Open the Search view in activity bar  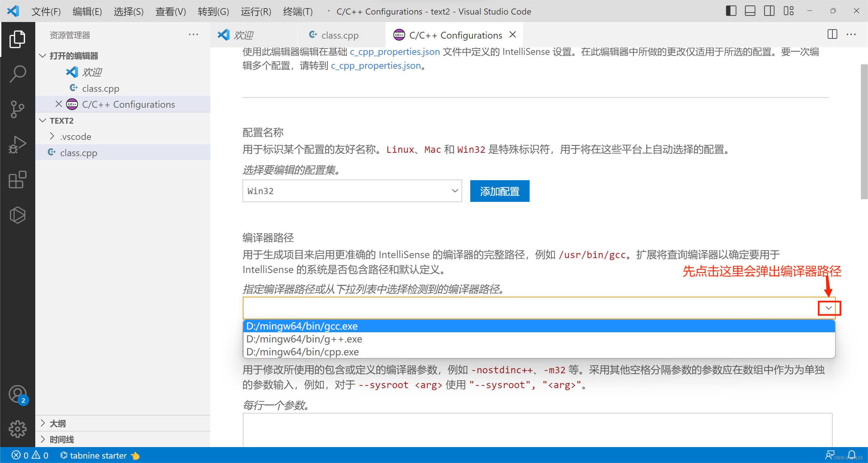(17, 74)
